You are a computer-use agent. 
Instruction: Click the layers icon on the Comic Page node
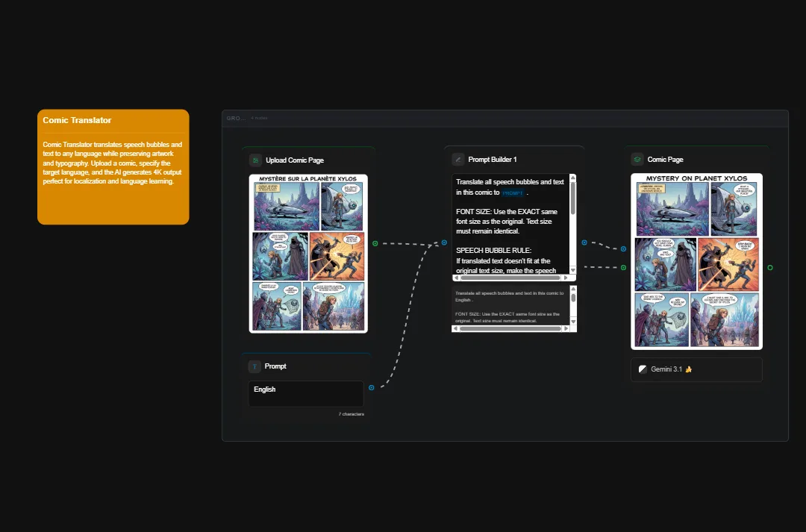[x=637, y=159]
